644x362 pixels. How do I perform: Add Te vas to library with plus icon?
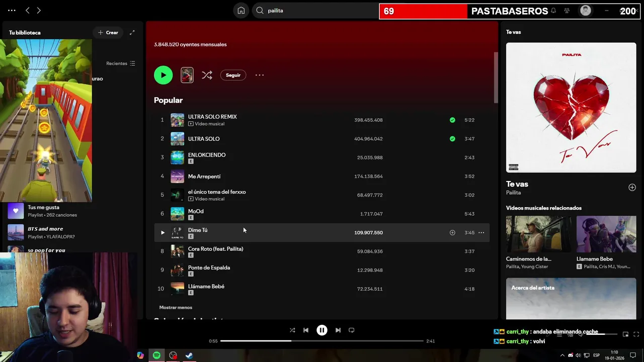tap(632, 187)
